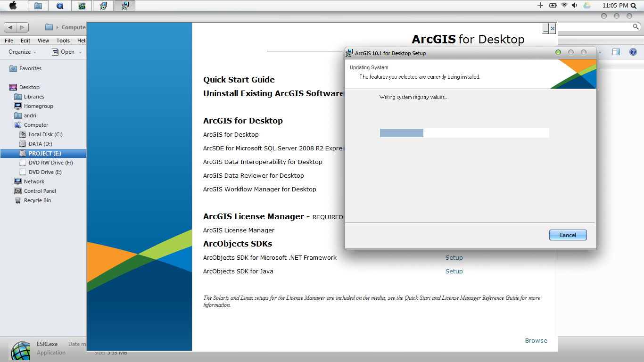The width and height of the screenshot is (644, 362).
Task: Open Local Disk (C:)
Action: (45, 134)
